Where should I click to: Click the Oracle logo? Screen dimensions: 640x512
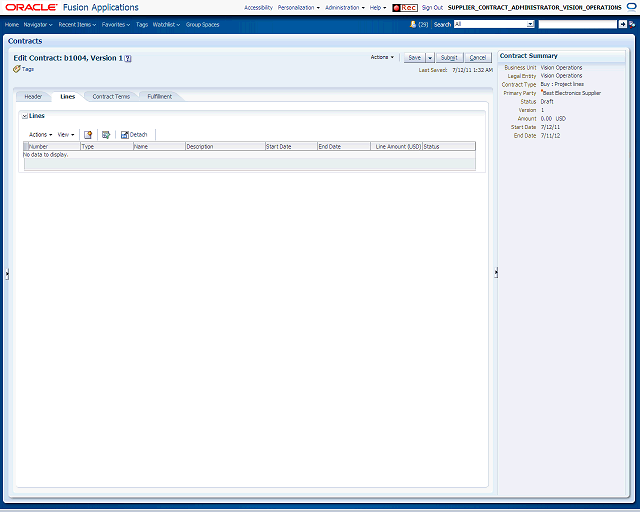click(x=31, y=7)
